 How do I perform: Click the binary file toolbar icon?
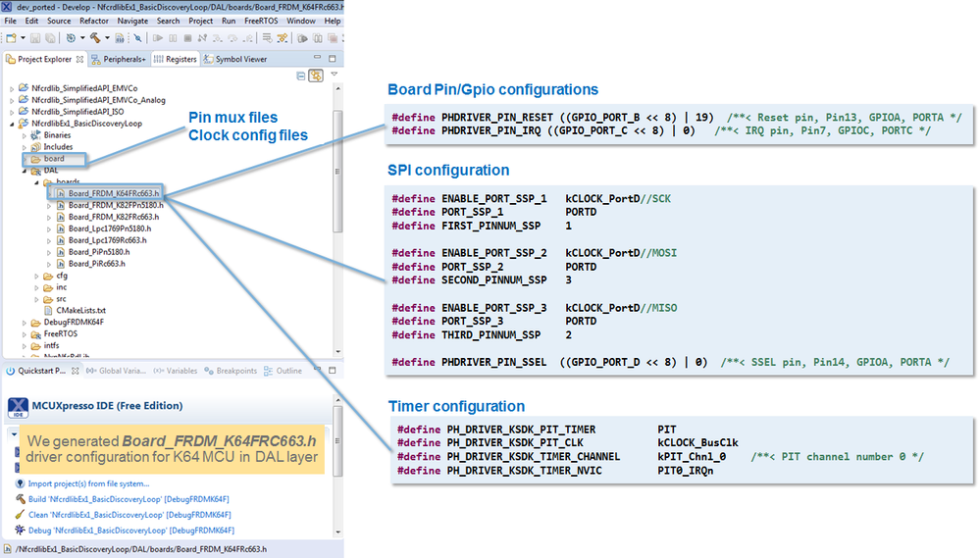119,38
